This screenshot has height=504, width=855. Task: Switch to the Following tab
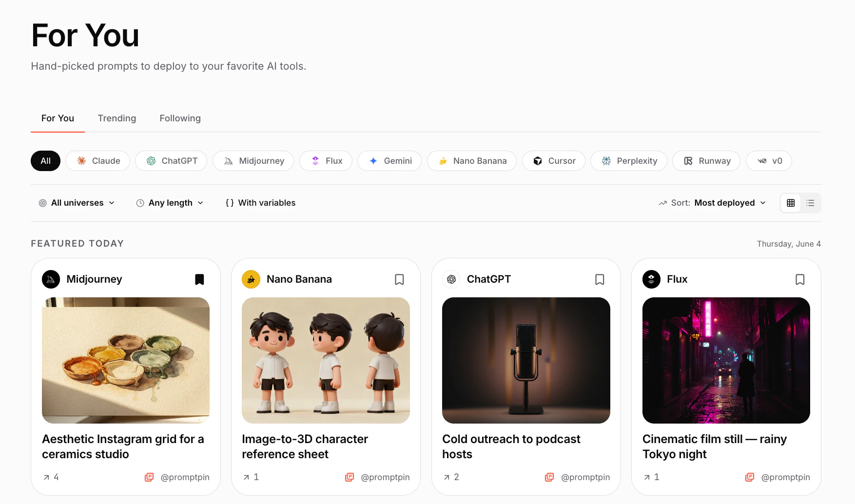click(x=180, y=118)
